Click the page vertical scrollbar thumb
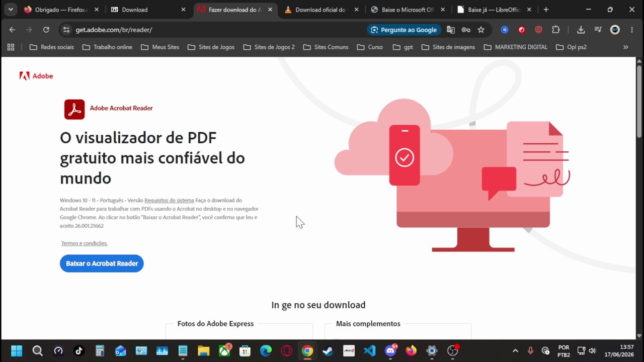Viewport: 644px width, 362px height. coord(639,101)
